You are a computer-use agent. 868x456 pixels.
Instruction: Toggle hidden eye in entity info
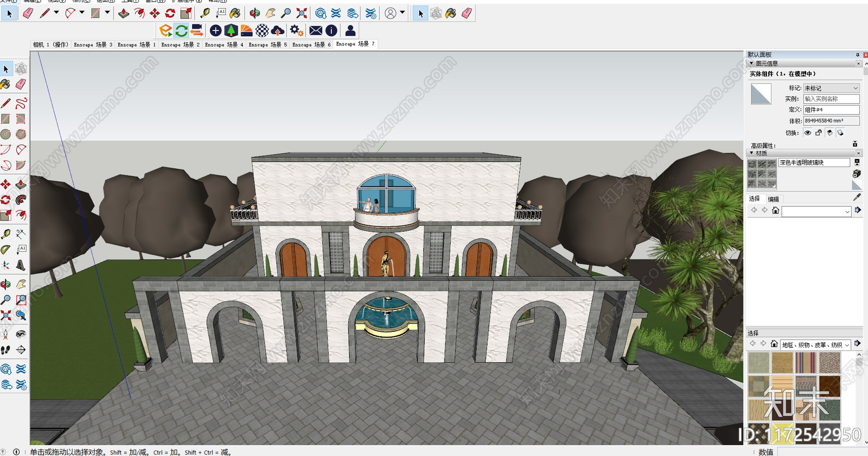808,132
